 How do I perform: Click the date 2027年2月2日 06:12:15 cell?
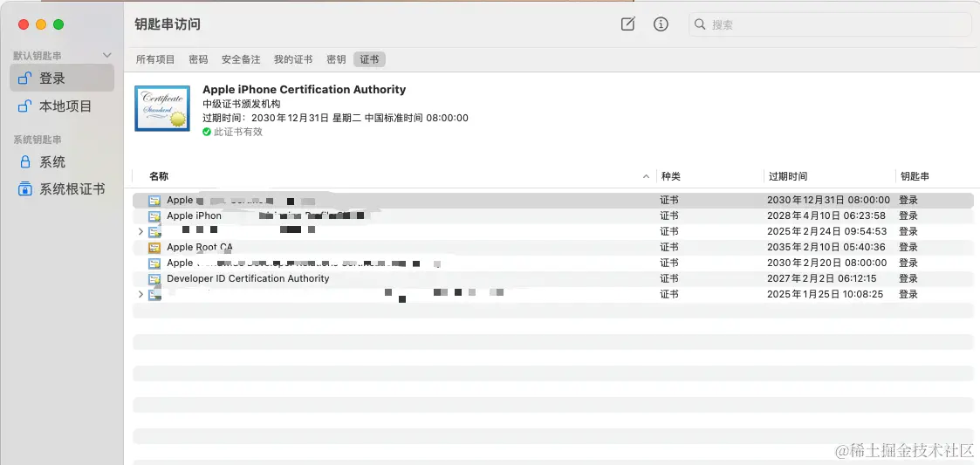[x=822, y=278]
